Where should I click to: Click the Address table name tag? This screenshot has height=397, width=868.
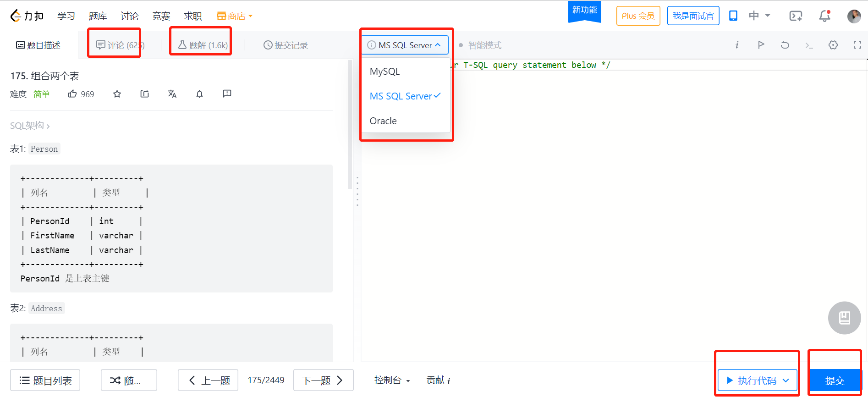point(46,309)
